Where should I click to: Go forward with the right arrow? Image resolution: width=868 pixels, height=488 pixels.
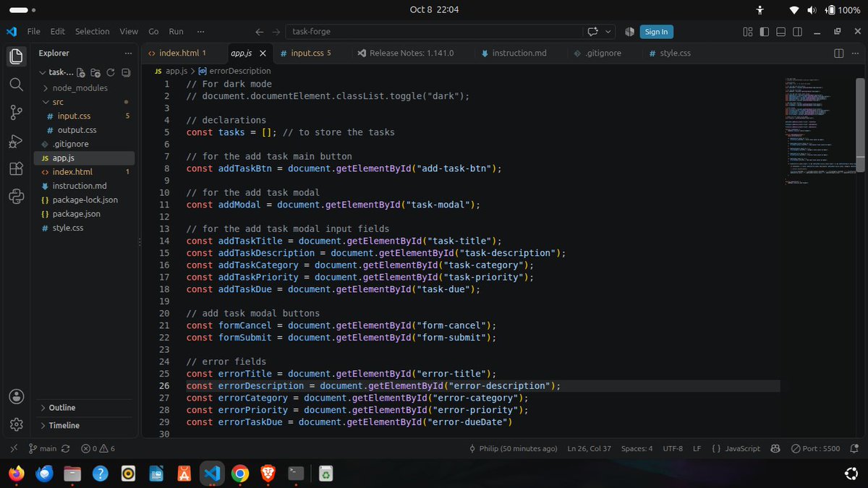point(276,32)
